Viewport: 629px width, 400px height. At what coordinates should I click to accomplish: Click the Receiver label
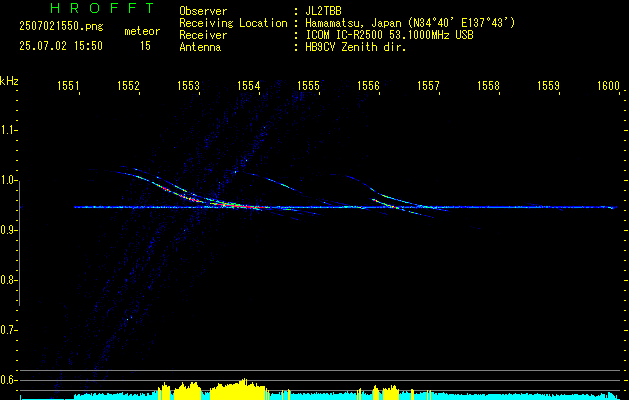(x=203, y=35)
